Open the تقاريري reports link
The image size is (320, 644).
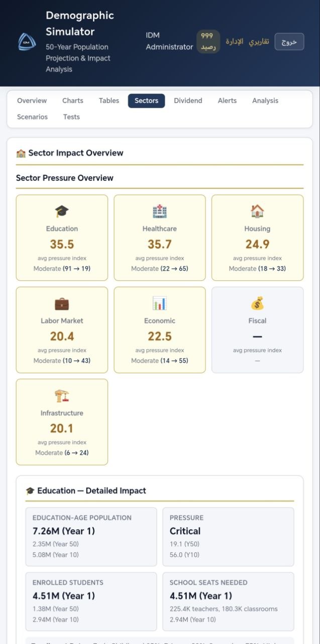click(259, 41)
